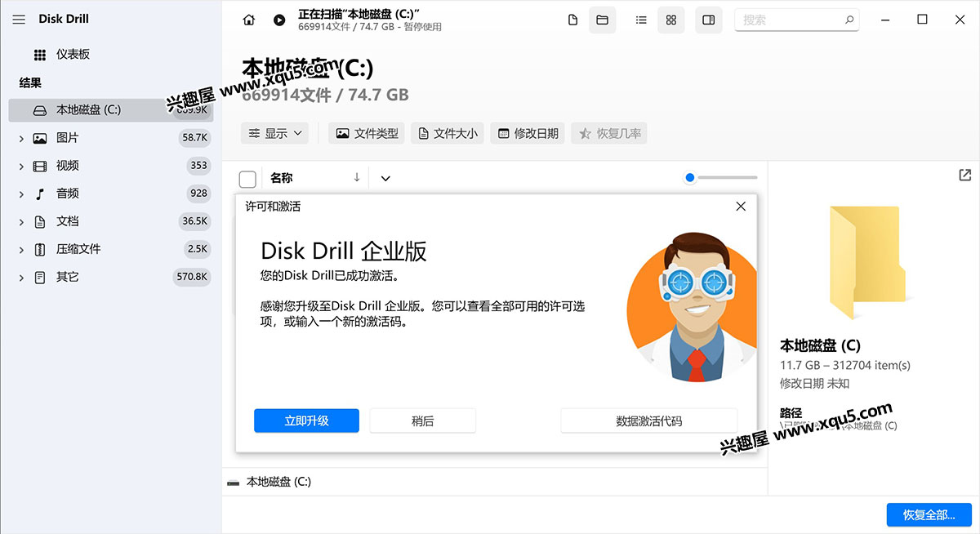Resume scanning with the play button
980x534 pixels.
click(279, 20)
